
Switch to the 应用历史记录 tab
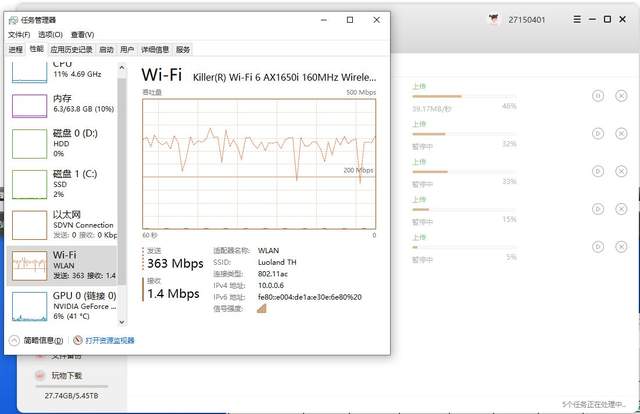pos(71,49)
